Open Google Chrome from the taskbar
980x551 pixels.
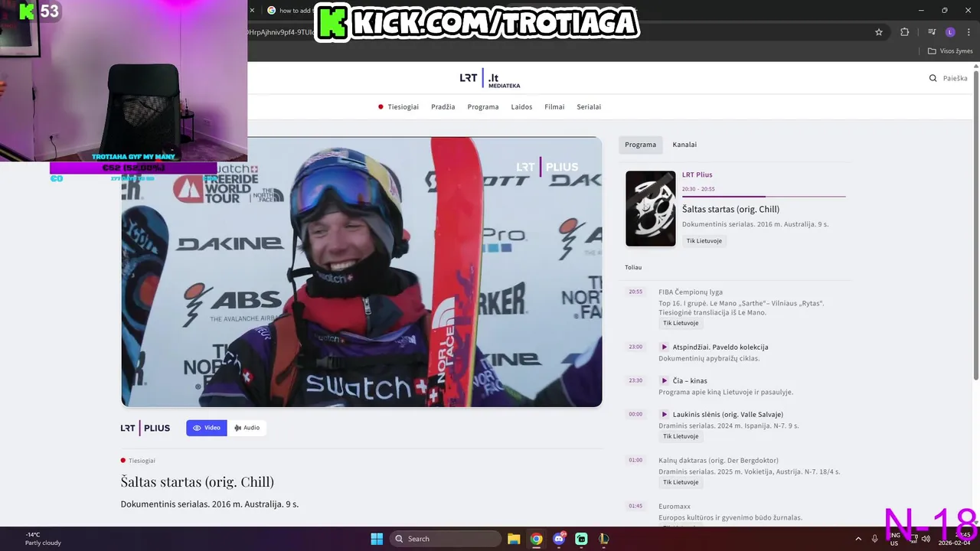(536, 539)
